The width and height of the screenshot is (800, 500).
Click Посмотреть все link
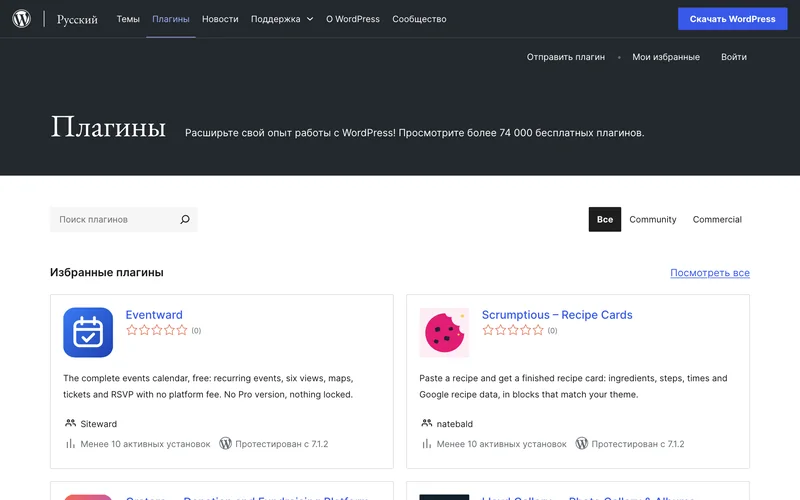click(x=710, y=272)
